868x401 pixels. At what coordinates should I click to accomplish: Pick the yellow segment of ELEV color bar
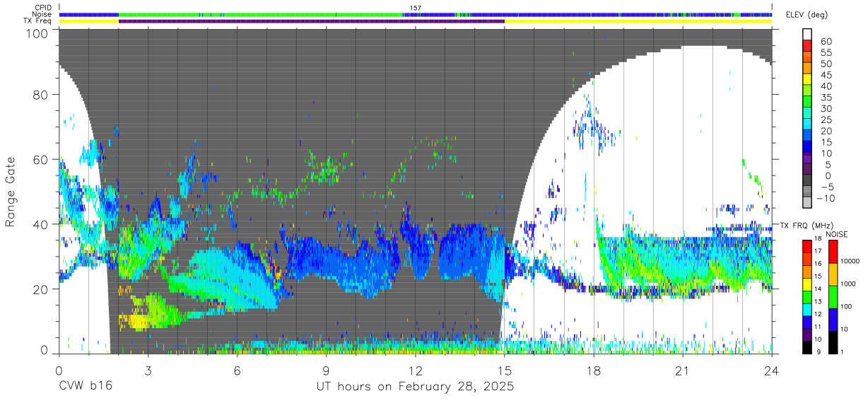(x=807, y=79)
